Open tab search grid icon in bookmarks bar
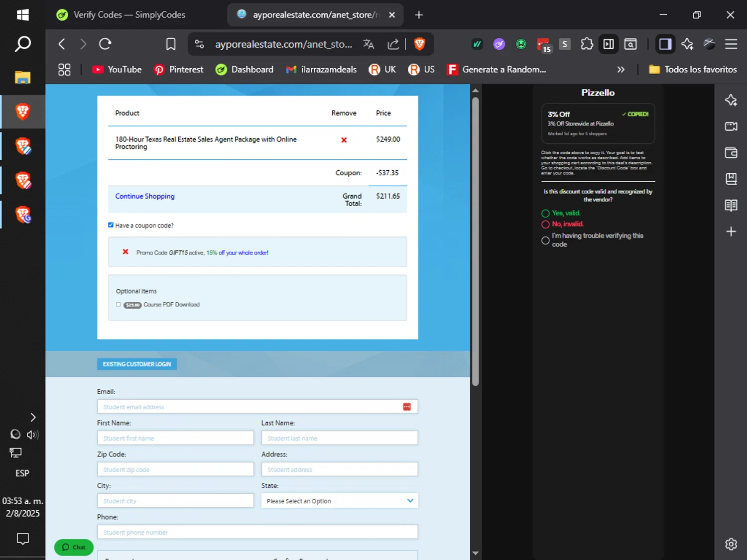Screen dimensions: 747x560 pos(64,70)
